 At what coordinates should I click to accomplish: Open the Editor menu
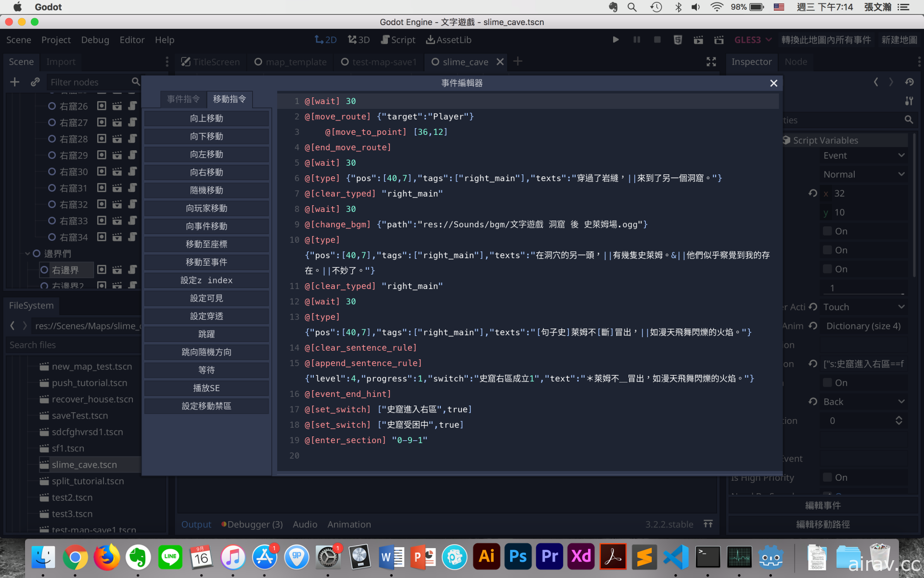(132, 40)
